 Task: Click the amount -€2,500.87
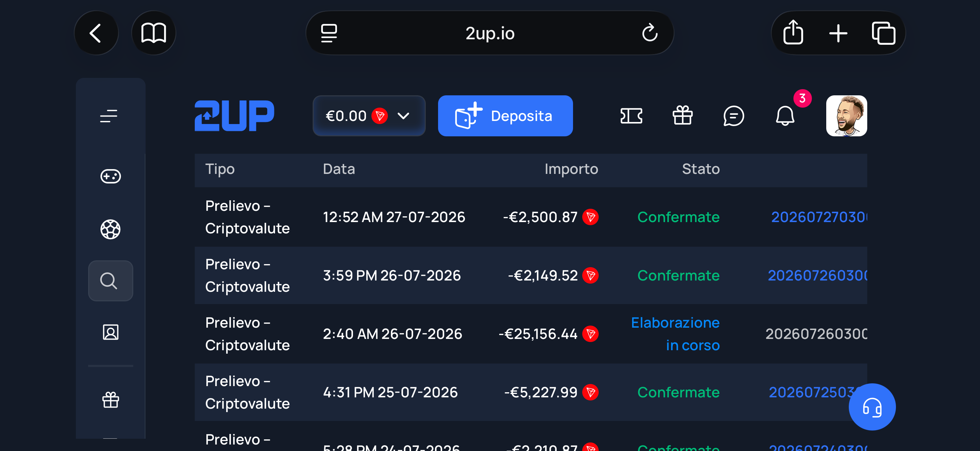(x=540, y=217)
